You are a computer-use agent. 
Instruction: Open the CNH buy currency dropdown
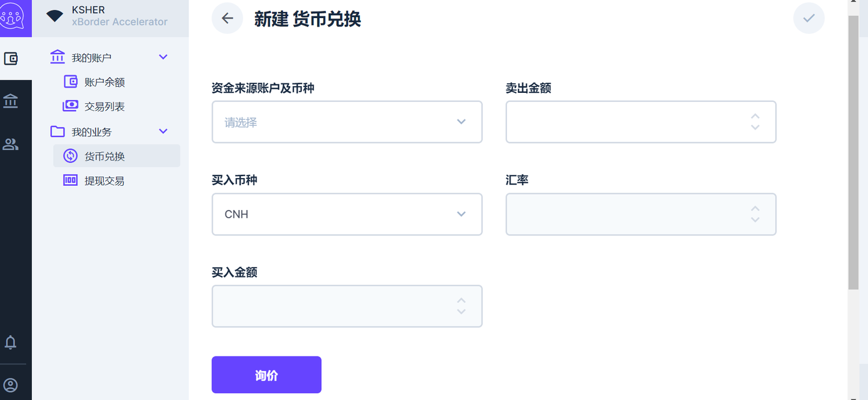[347, 214]
